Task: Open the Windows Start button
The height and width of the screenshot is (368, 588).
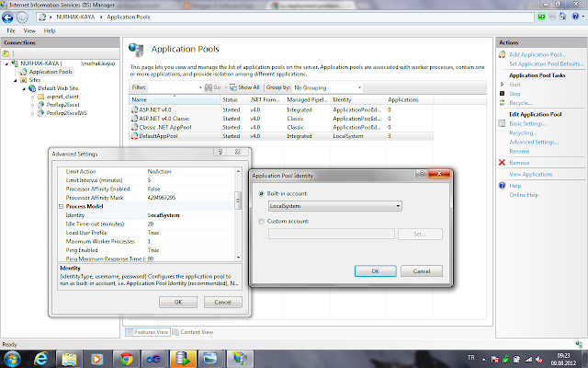Action: pyautogui.click(x=12, y=359)
